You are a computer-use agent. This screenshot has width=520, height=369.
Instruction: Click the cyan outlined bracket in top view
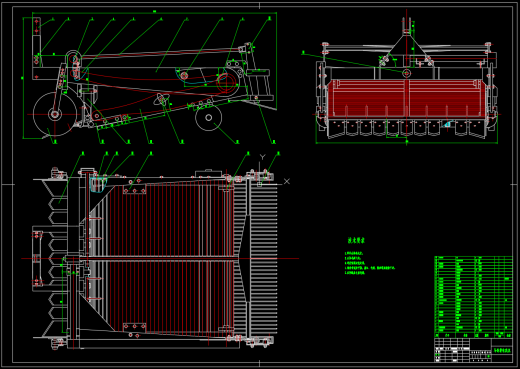(x=98, y=184)
